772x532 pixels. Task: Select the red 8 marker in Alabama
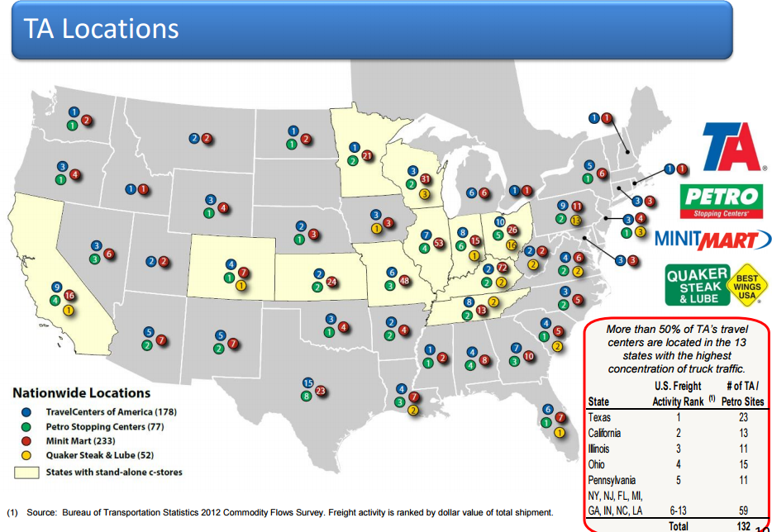484,361
